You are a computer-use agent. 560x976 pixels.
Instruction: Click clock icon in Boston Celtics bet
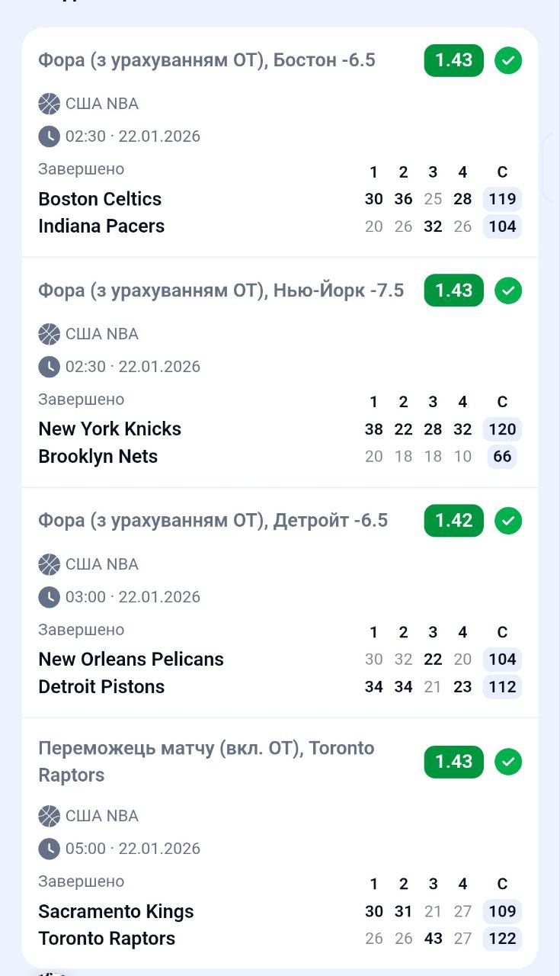coord(49,136)
